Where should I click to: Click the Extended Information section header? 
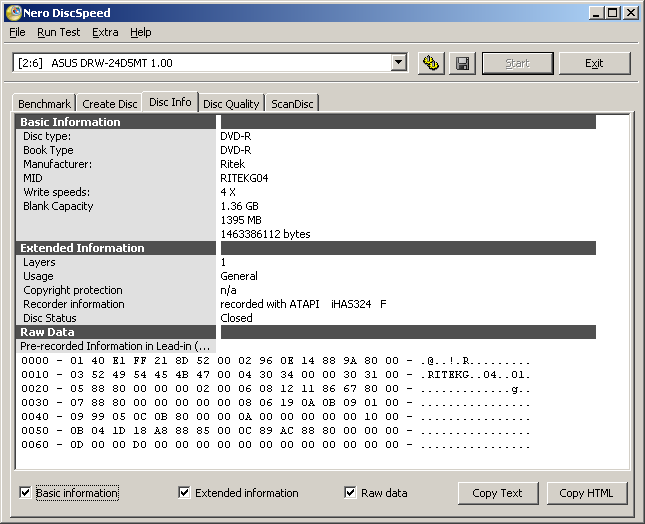[x=116, y=248]
